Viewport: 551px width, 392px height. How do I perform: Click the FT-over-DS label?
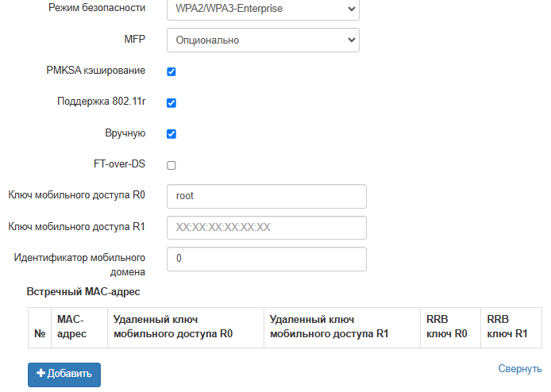tap(119, 163)
